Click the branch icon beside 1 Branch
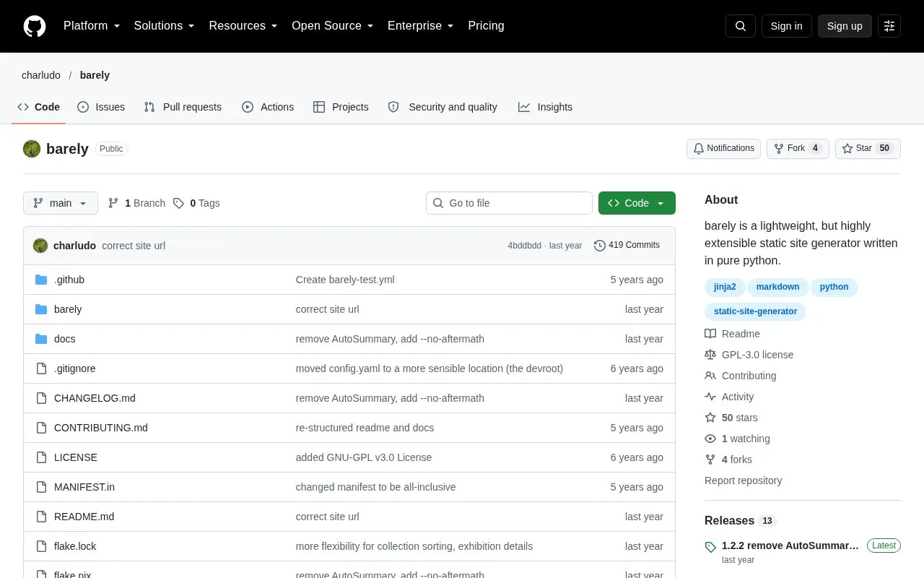This screenshot has width=924, height=578. 113,203
